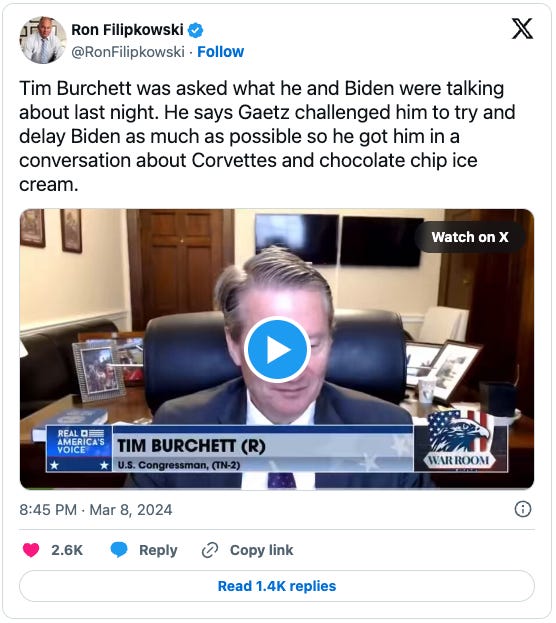The width and height of the screenshot is (556, 623).
Task: Open the @RonFilipkowski handle link
Action: [128, 52]
